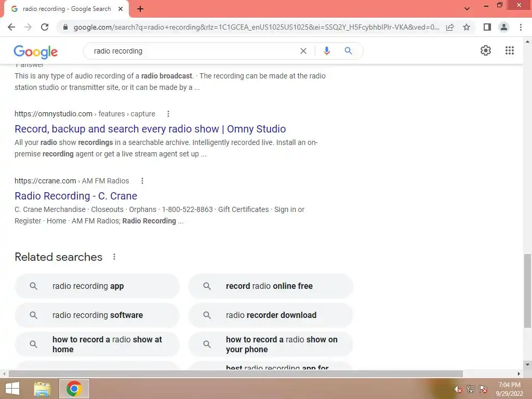Go back to the previous page
This screenshot has width=532, height=399.
(11, 27)
